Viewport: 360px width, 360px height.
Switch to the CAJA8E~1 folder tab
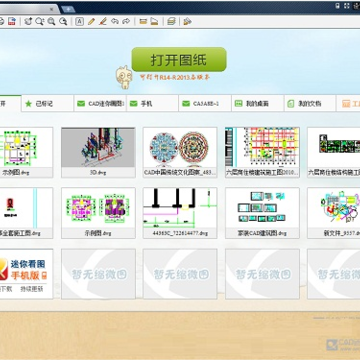pyautogui.click(x=205, y=104)
